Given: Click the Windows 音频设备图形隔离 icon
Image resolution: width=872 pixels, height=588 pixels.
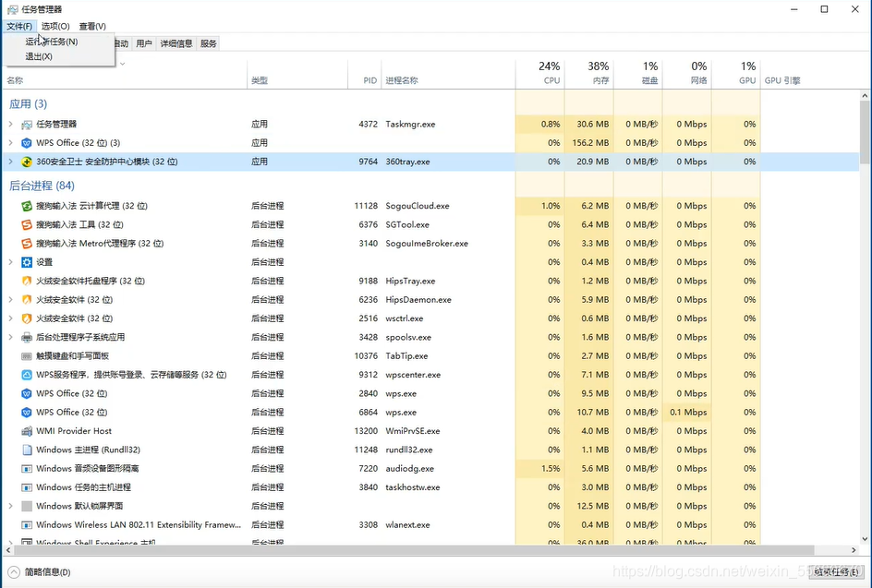Looking at the screenshot, I should [x=27, y=469].
